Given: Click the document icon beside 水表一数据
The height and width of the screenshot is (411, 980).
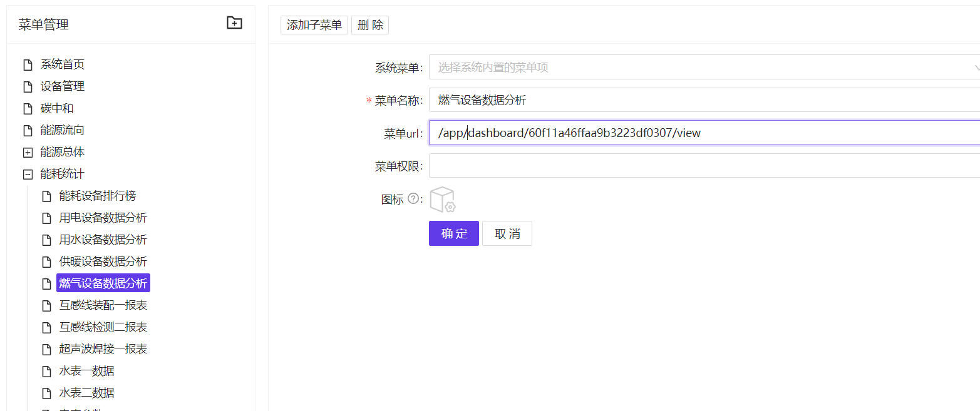Looking at the screenshot, I should click(48, 370).
